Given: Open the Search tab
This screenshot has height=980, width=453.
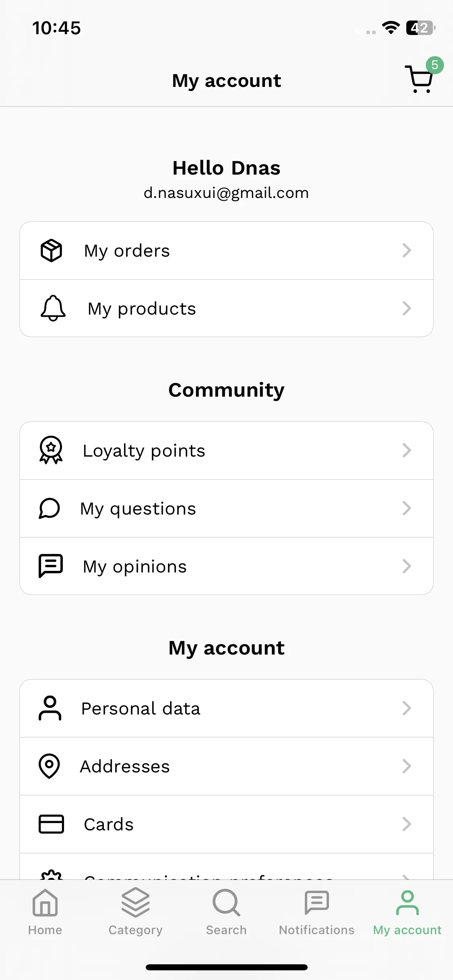Looking at the screenshot, I should tap(226, 912).
